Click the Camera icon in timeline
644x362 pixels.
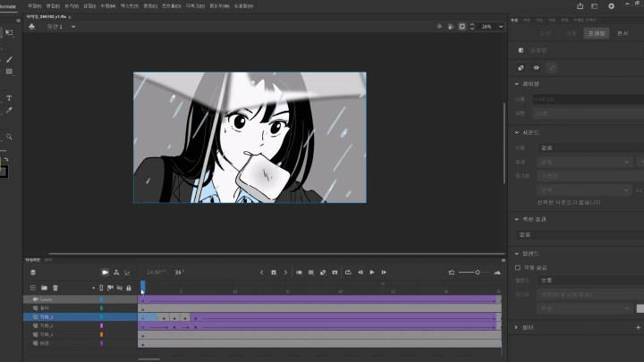(x=106, y=272)
